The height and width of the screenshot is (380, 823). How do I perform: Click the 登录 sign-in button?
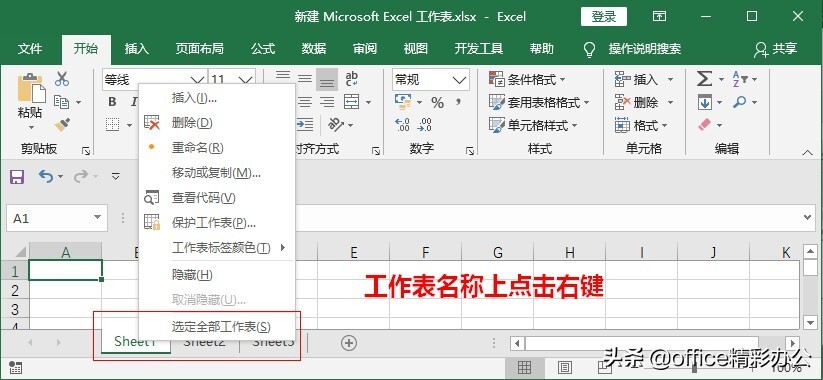[x=604, y=17]
